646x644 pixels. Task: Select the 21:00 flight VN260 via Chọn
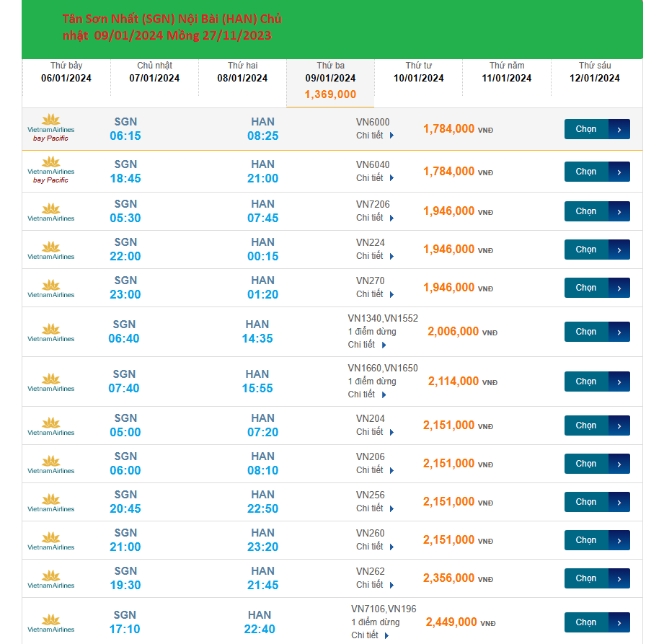[586, 540]
